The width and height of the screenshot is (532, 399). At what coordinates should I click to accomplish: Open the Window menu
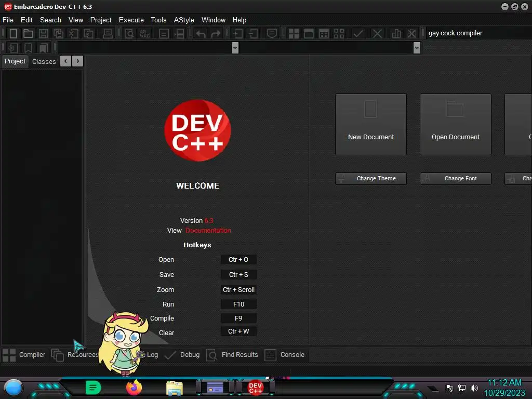click(214, 20)
